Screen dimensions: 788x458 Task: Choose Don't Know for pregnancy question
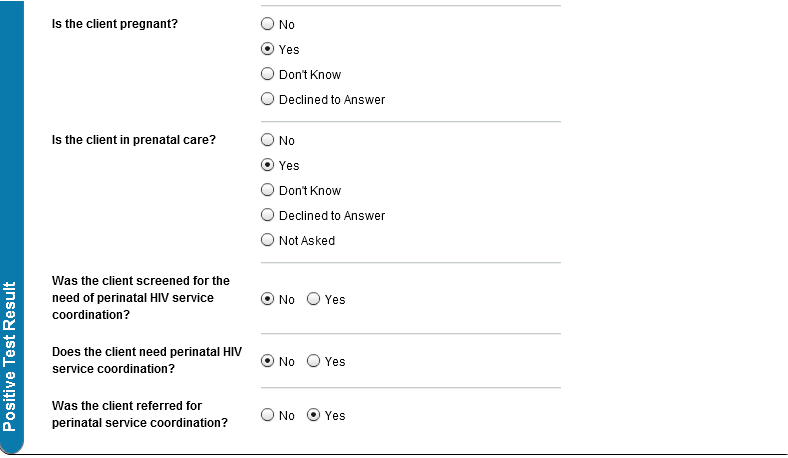[267, 75]
